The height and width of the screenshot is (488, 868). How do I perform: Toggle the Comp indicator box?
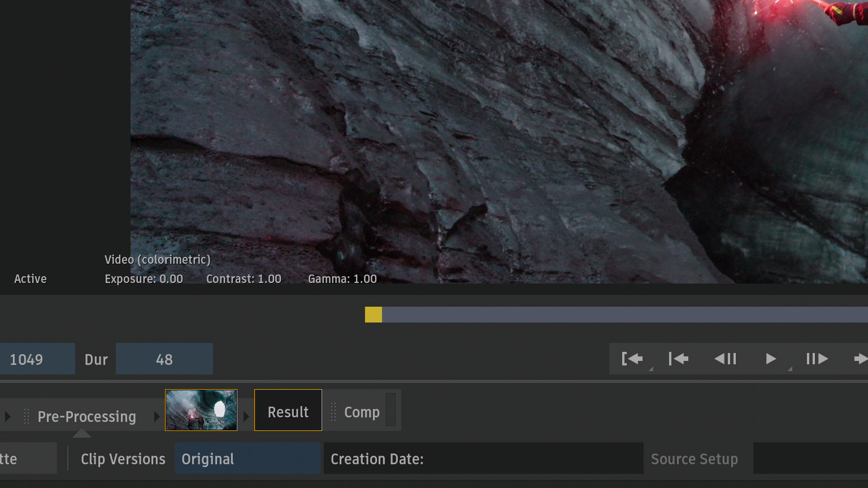(x=390, y=410)
